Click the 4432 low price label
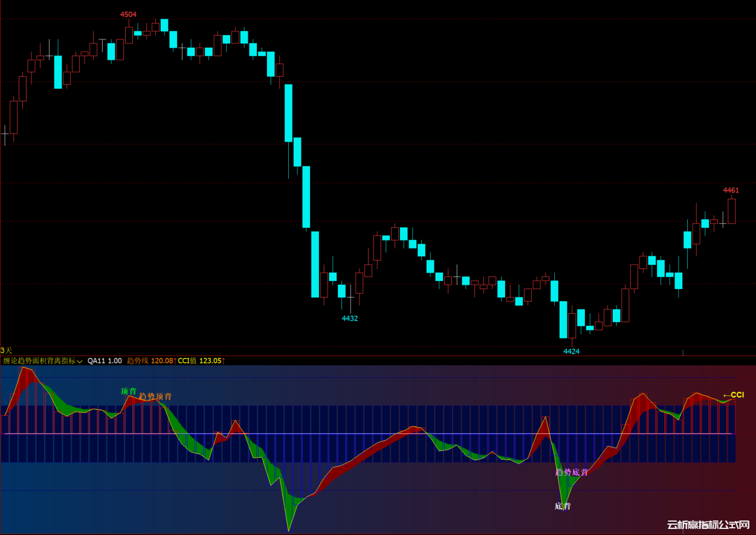This screenshot has height=535, width=756. [x=350, y=319]
